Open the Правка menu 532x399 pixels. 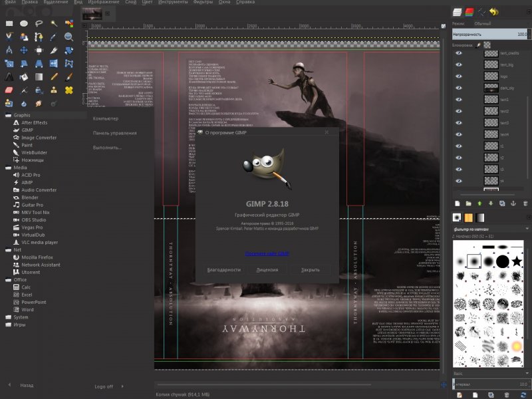tap(29, 2)
